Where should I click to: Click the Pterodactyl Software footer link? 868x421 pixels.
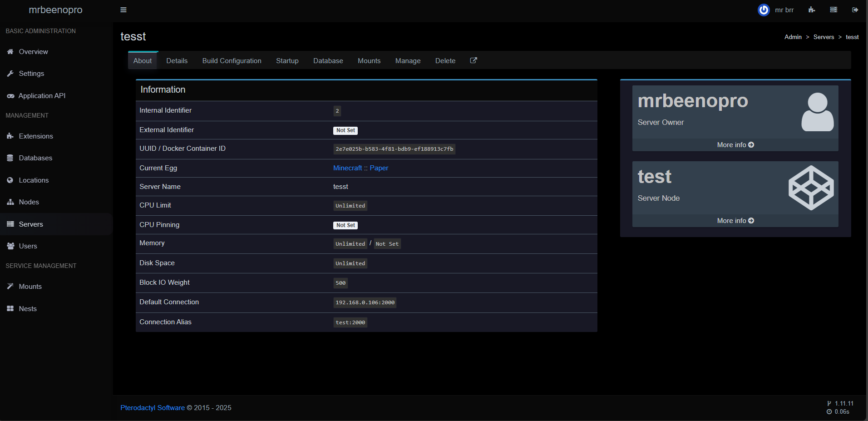point(152,408)
